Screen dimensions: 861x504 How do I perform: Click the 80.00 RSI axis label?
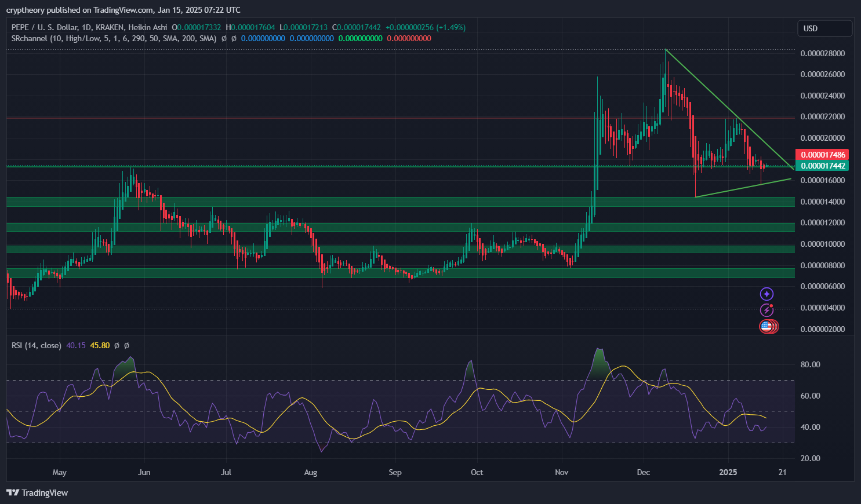coord(810,364)
